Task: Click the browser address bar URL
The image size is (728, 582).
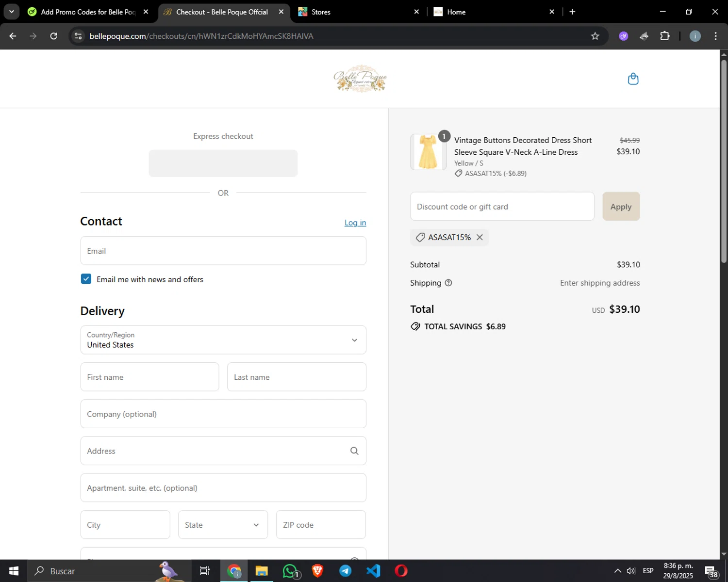Action: click(x=201, y=36)
